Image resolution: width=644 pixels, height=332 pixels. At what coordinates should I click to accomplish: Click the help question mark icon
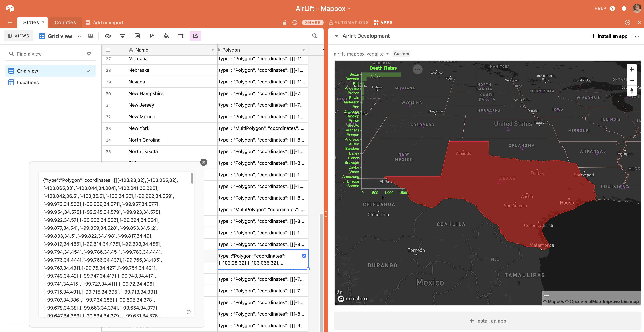[612, 9]
